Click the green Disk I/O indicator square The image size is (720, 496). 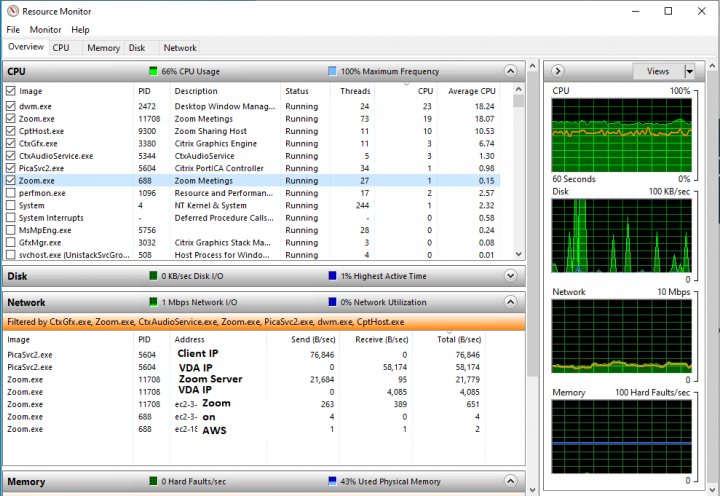pyautogui.click(x=153, y=276)
